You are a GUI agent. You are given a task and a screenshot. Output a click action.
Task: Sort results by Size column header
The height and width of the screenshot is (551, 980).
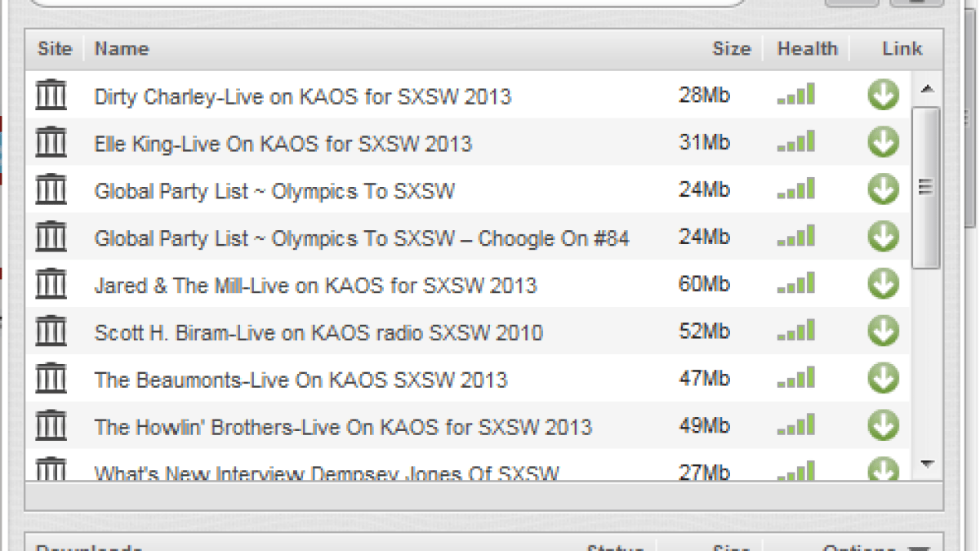coord(731,49)
